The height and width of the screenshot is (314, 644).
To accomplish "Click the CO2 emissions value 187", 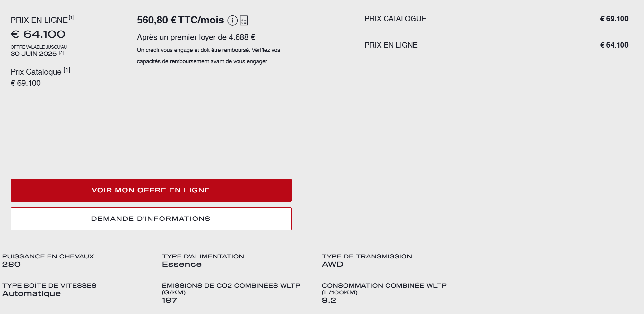I will pos(169,300).
